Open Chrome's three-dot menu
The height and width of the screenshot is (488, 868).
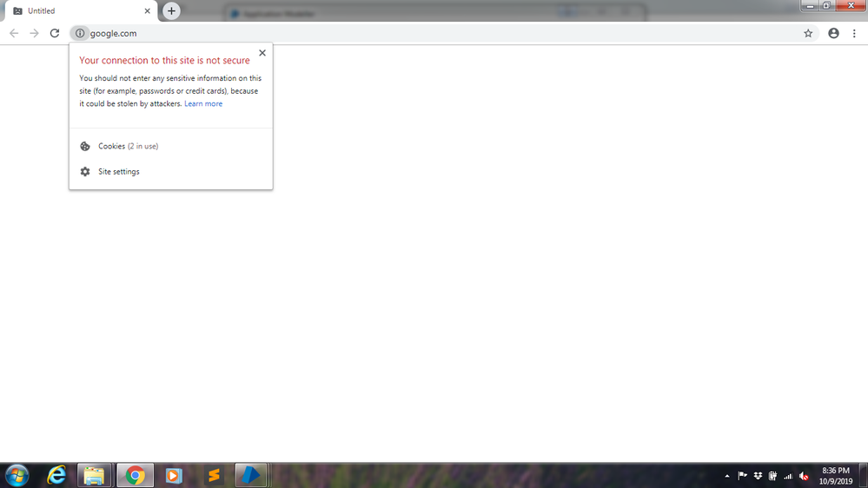(854, 33)
